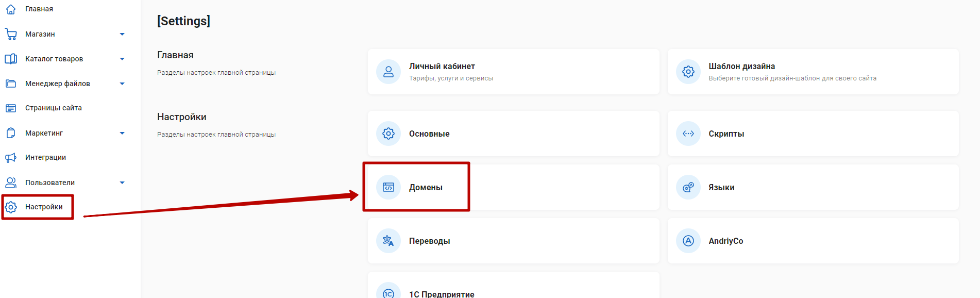Image resolution: width=980 pixels, height=298 pixels.
Task: Open the Языки settings card
Action: point(813,187)
